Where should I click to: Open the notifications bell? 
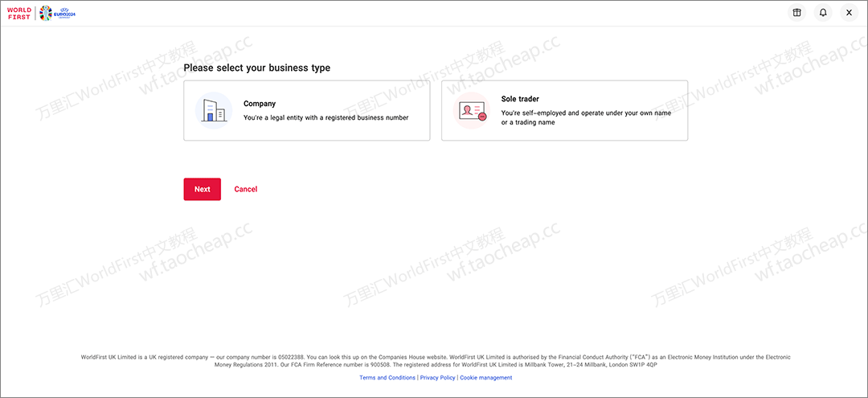(x=823, y=13)
